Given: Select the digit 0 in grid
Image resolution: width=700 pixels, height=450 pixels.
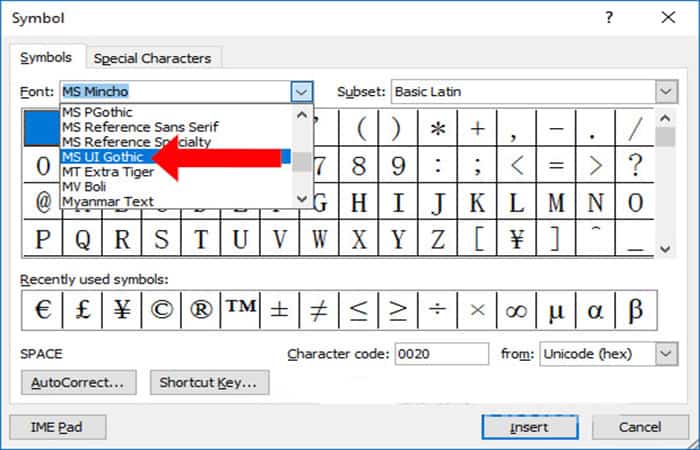Looking at the screenshot, I should 42,165.
